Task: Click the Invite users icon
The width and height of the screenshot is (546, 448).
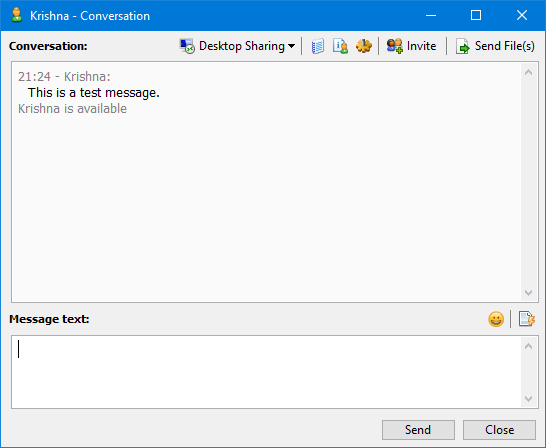Action: pos(395,46)
